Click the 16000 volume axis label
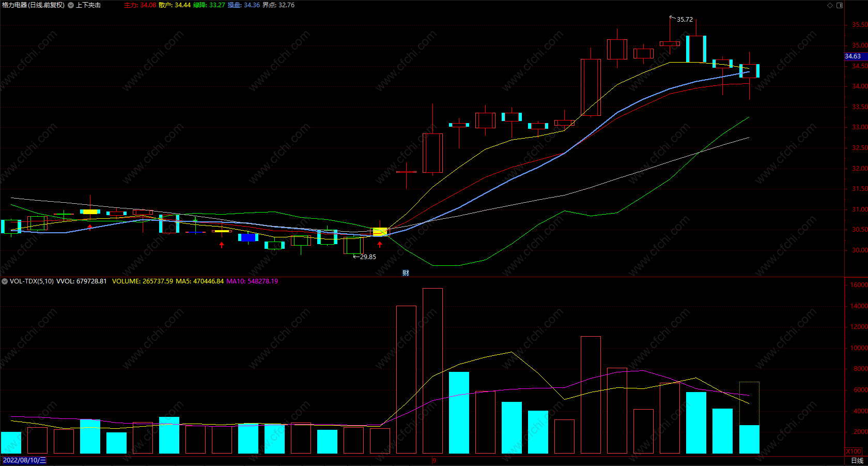Viewport: 868px width, 466px height. pyautogui.click(x=859, y=285)
